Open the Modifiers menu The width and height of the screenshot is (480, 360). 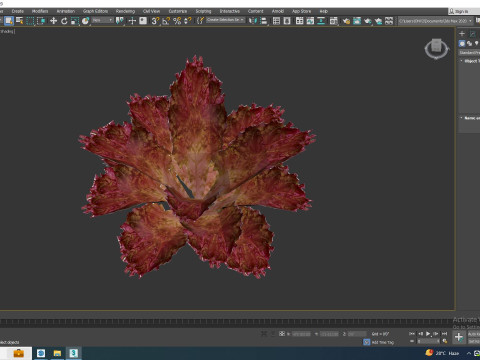coord(40,11)
